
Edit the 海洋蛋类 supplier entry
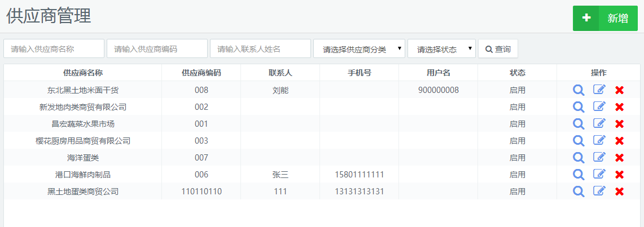coord(599,158)
